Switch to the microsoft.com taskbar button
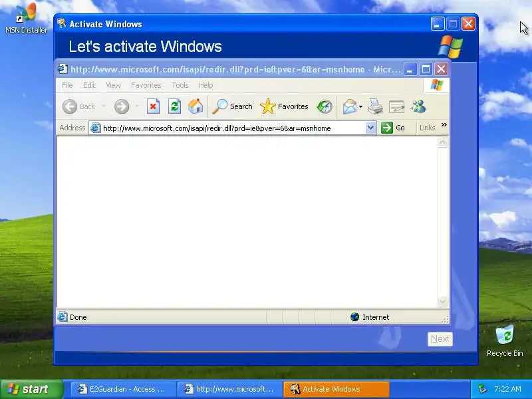This screenshot has height=399, width=532. tap(229, 389)
